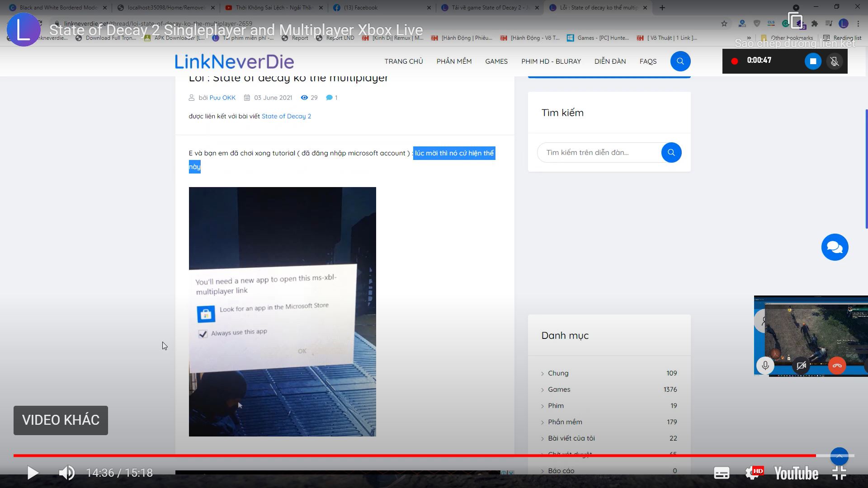Open video settings gear HD icon
The image size is (868, 488).
pos(753,473)
